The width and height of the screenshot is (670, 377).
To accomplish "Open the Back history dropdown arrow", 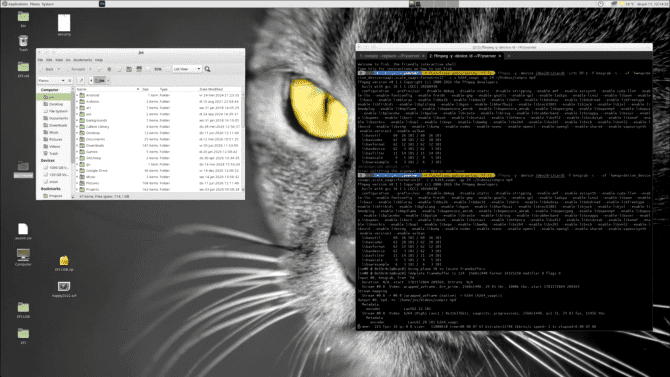I will click(59, 69).
